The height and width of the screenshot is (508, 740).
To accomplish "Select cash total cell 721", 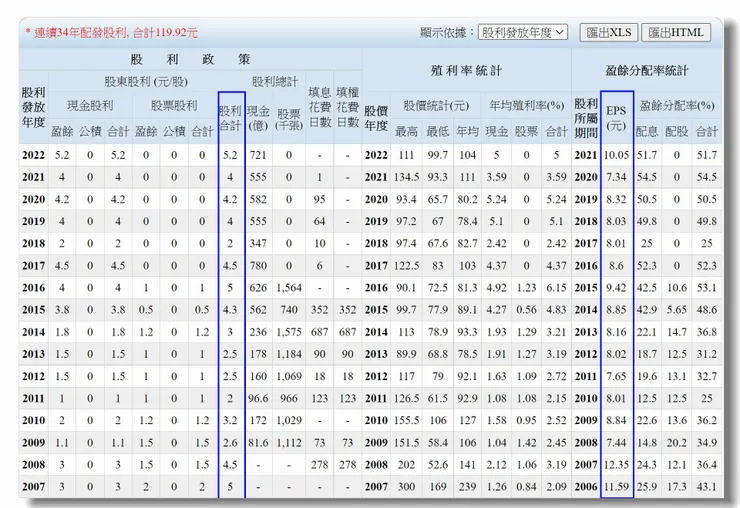I will point(258,155).
